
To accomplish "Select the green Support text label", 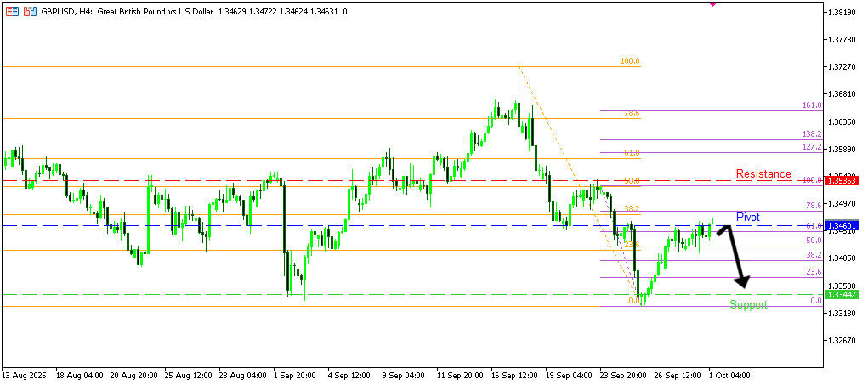I will [748, 305].
